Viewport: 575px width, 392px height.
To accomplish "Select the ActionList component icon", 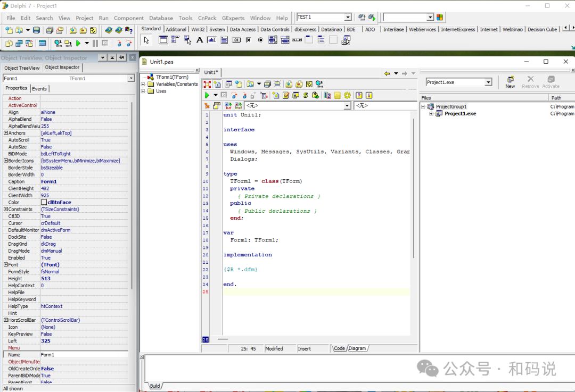I will tap(346, 40).
